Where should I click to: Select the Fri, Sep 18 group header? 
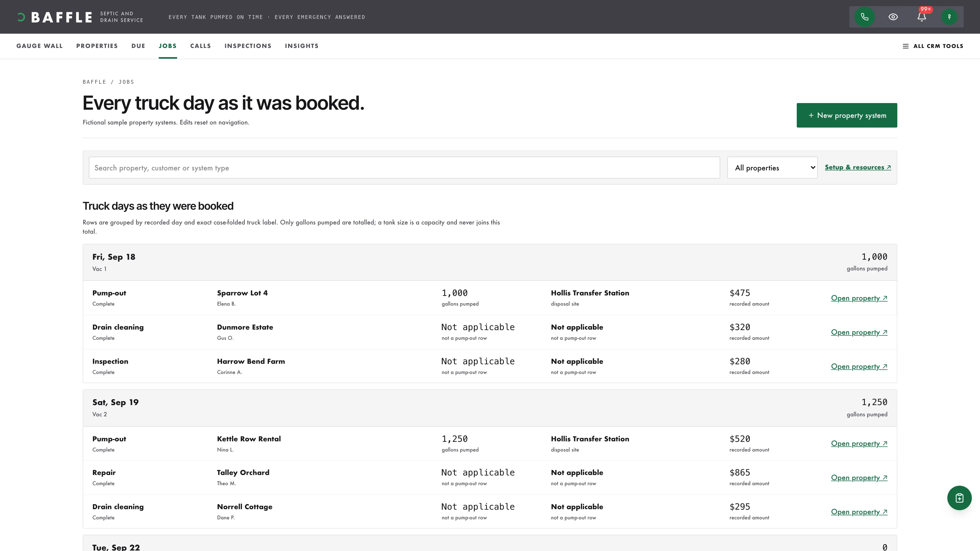pyautogui.click(x=490, y=262)
